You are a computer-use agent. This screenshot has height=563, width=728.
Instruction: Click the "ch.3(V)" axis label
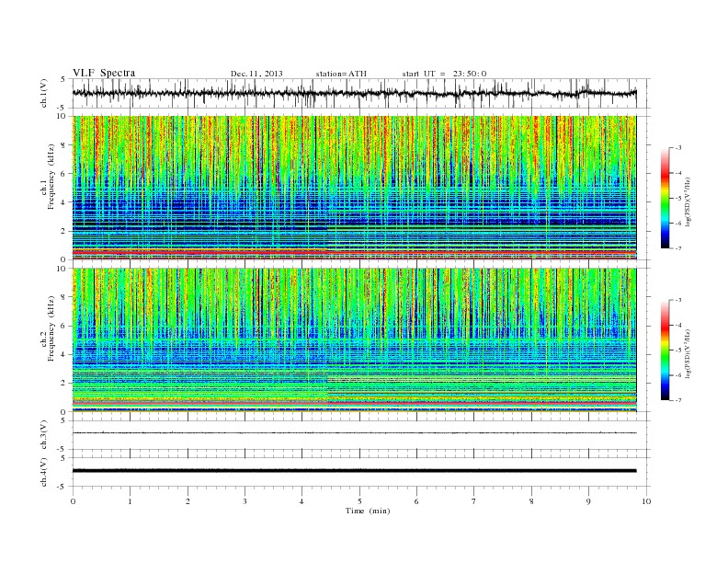43,435
